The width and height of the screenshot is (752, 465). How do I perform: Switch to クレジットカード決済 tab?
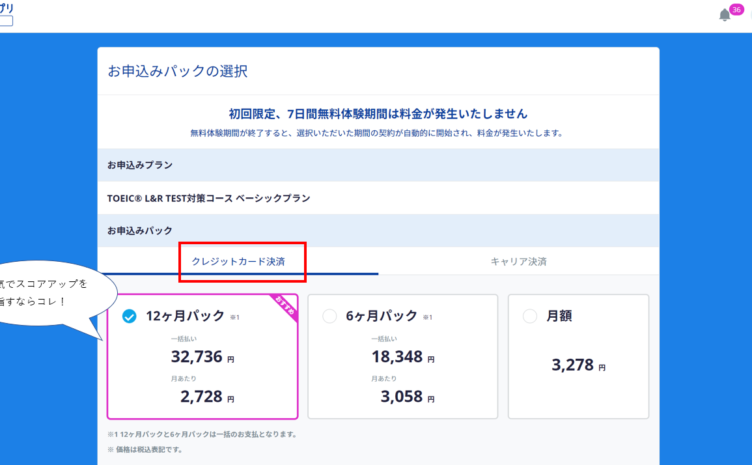[x=238, y=261]
